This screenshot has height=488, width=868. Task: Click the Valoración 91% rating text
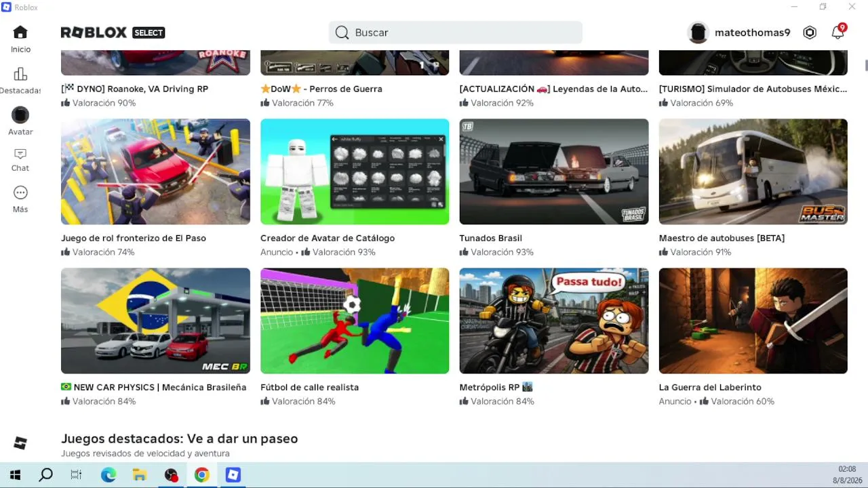pyautogui.click(x=701, y=252)
